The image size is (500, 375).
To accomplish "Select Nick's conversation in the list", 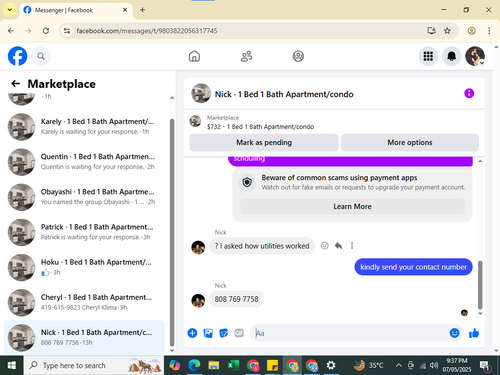I will point(84,338).
